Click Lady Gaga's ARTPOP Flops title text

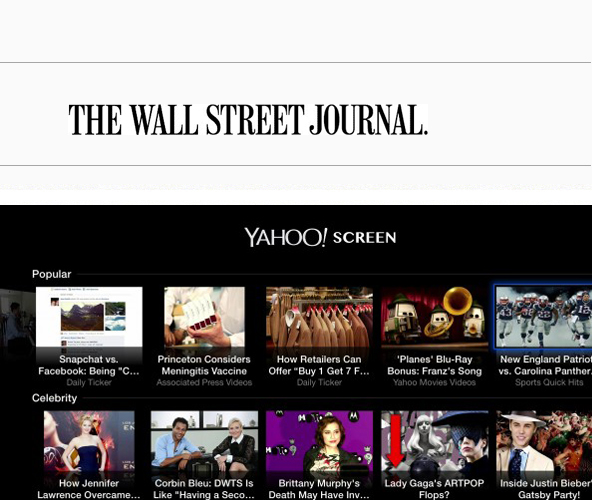[435, 489]
